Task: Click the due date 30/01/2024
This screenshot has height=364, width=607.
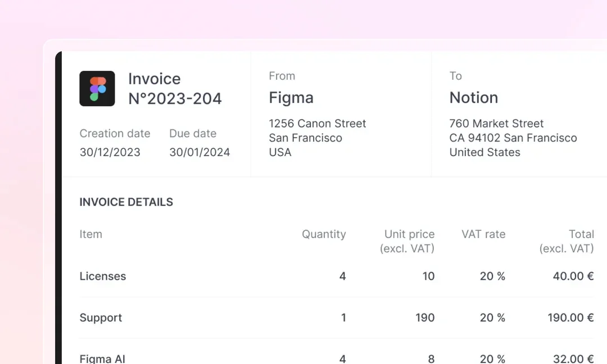Action: [200, 152]
